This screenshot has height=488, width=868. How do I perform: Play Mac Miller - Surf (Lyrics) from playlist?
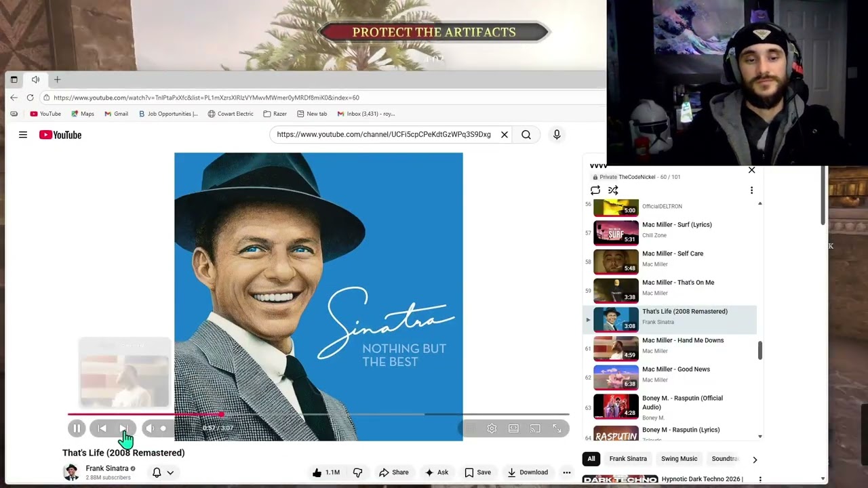coord(670,232)
